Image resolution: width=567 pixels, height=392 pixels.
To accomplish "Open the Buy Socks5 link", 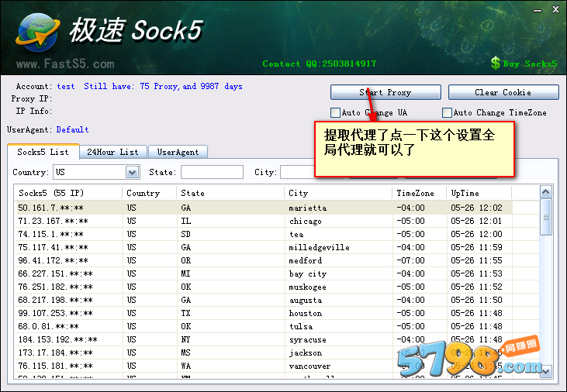I will coord(530,64).
